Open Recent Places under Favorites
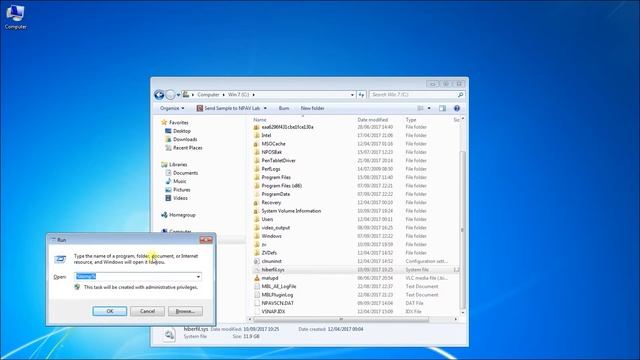Screen dimensions: 640x360 tap(187, 148)
